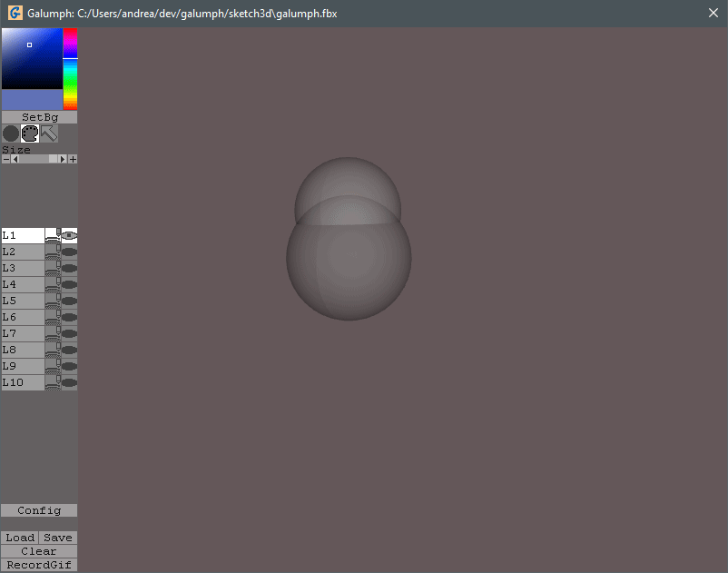The height and width of the screenshot is (573, 728).
Task: Click the pencil icon on layer L4
Action: pos(53,284)
